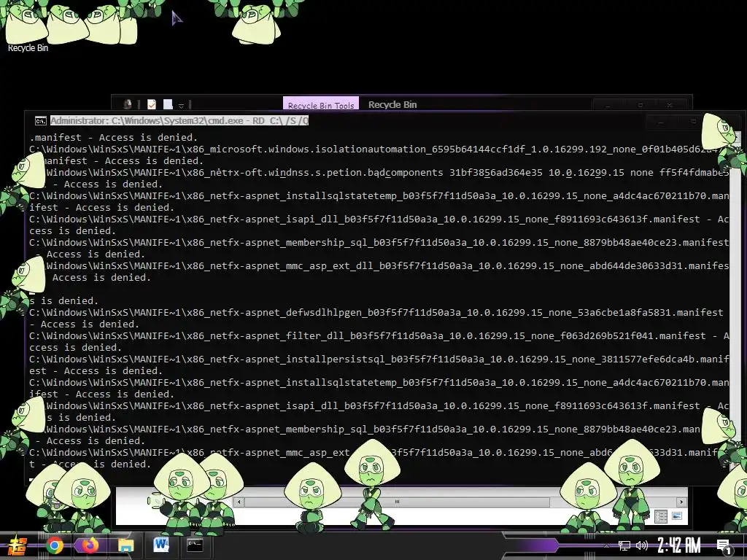
Task: Maximize the cmd.exe window
Action: click(x=693, y=122)
